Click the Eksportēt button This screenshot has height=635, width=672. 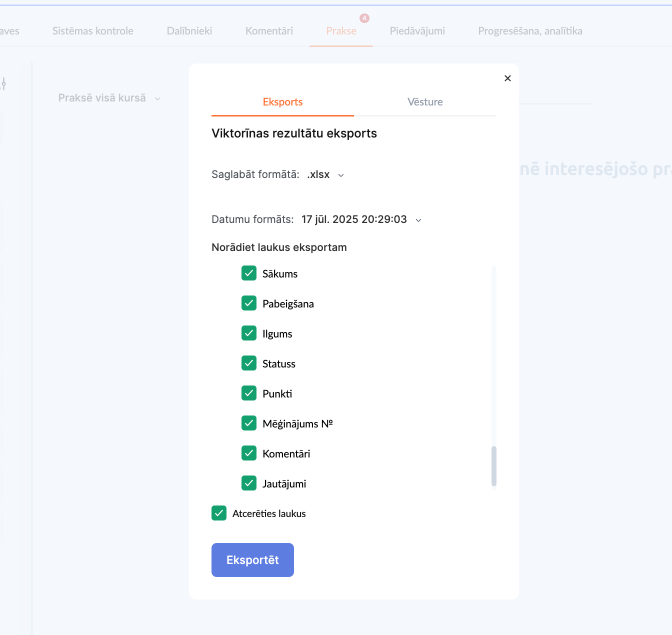(x=252, y=560)
